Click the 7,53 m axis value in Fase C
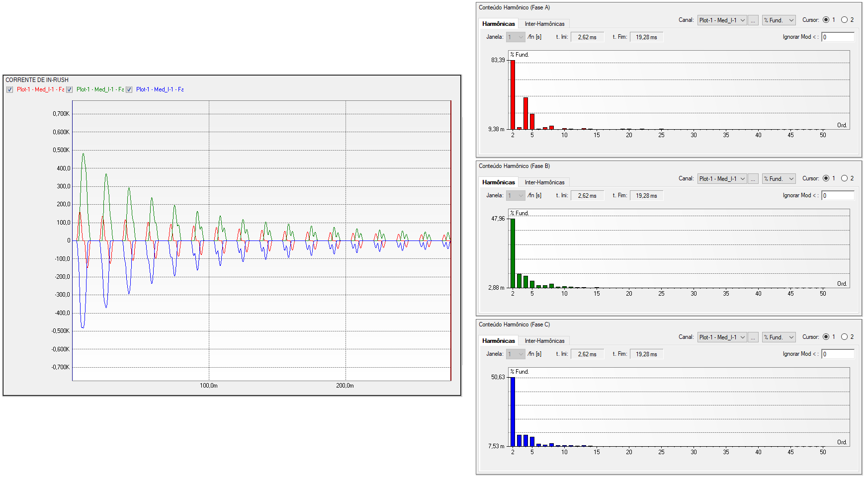 pos(496,446)
